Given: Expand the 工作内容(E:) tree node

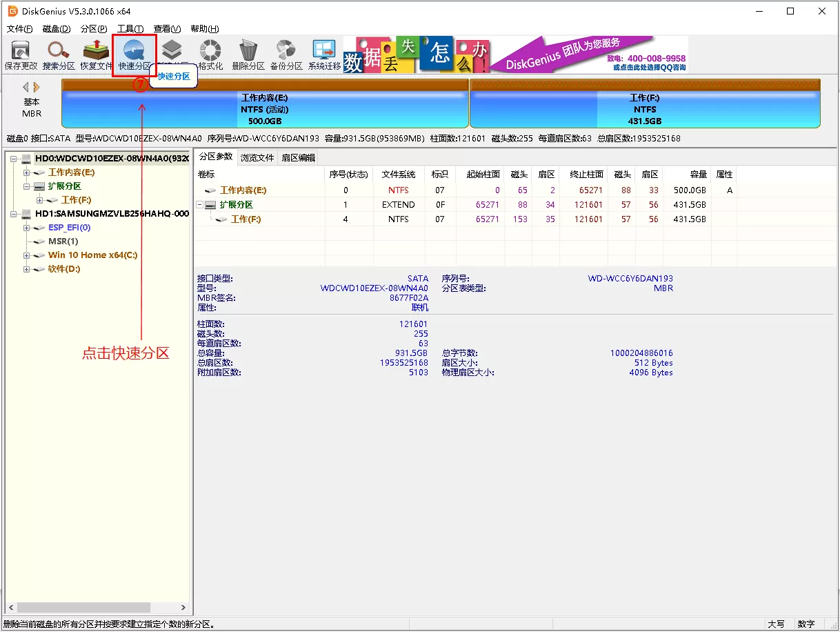Looking at the screenshot, I should pyautogui.click(x=27, y=172).
